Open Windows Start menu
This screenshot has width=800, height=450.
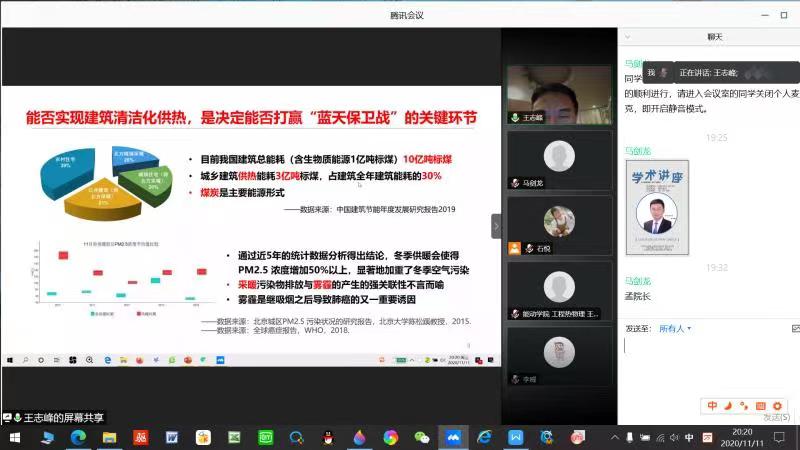(14, 437)
